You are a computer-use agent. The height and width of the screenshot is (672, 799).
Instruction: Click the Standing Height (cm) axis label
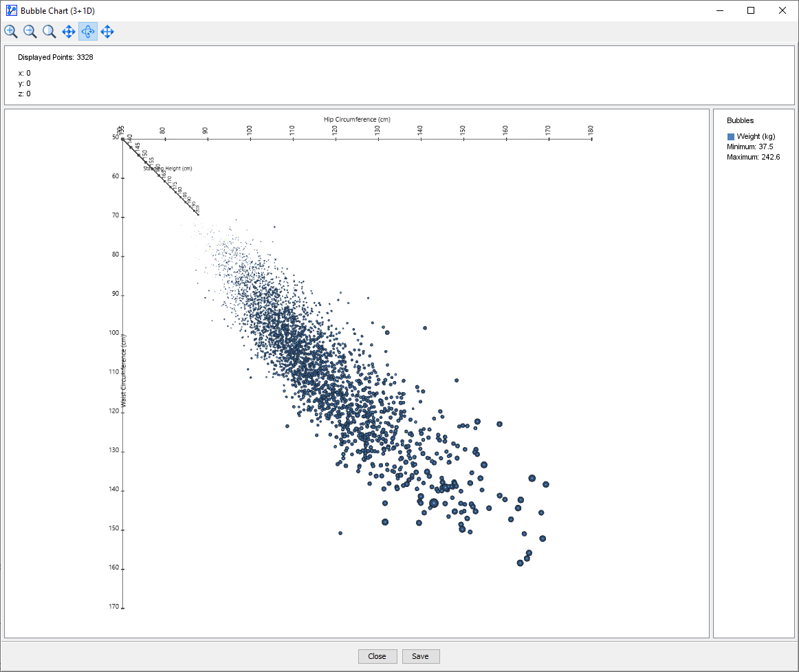pos(167,169)
